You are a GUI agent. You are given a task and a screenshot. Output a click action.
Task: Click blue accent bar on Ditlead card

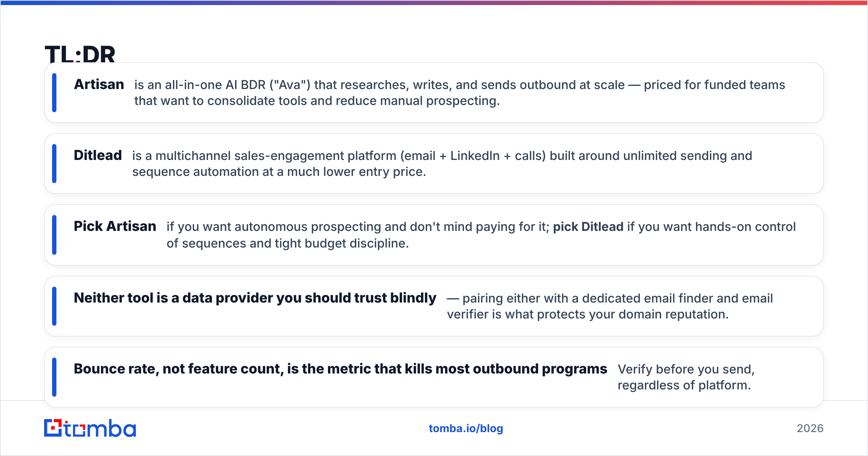54,164
